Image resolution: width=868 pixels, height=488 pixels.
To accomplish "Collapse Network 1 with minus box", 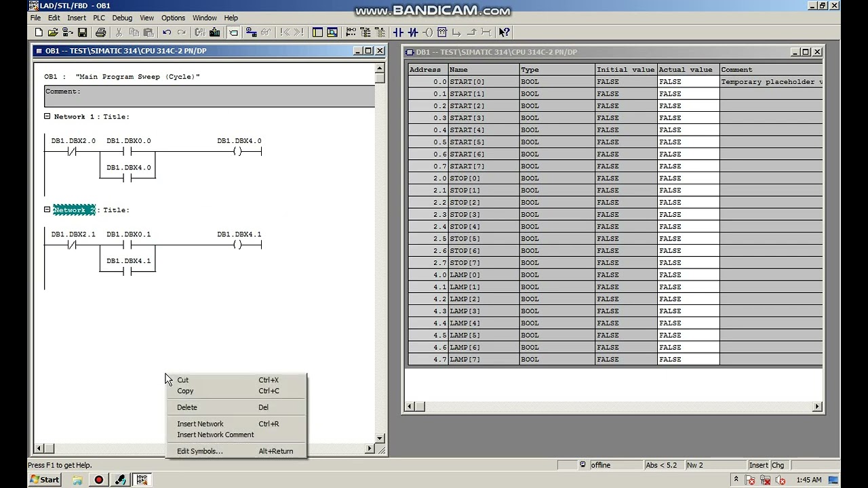I will [x=47, y=116].
